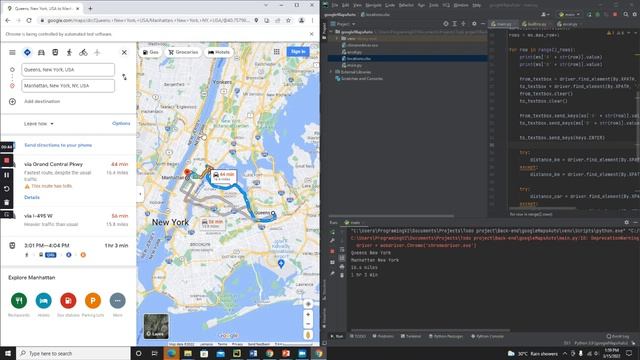Select the best travel modes icon
This screenshot has width=640, height=360.
[x=27, y=52]
